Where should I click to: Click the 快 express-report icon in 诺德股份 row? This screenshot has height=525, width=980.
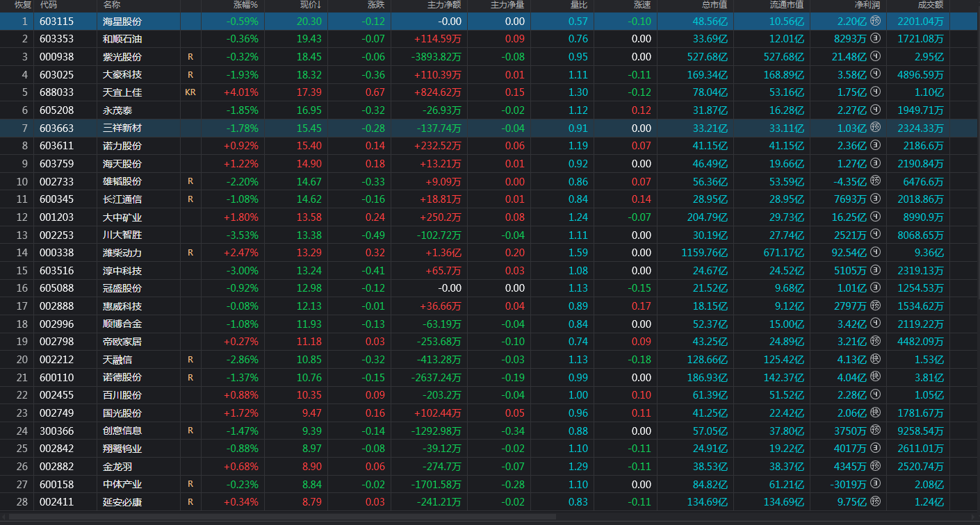(x=875, y=377)
